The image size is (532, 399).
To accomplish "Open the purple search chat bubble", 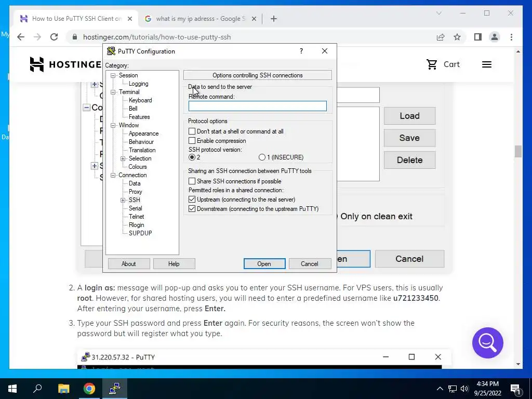I will (x=487, y=343).
